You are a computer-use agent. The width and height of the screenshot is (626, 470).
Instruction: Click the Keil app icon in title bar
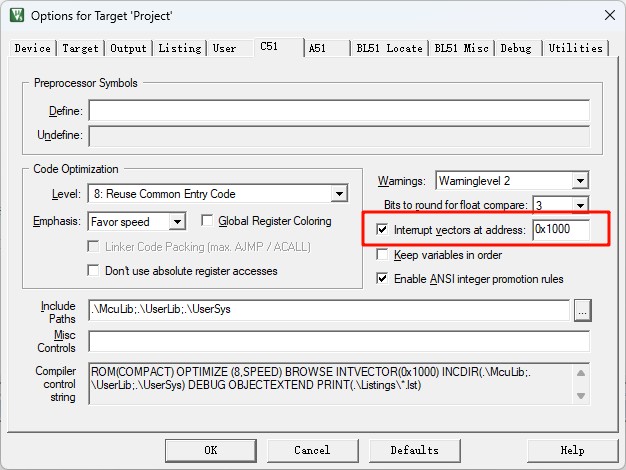pyautogui.click(x=16, y=15)
